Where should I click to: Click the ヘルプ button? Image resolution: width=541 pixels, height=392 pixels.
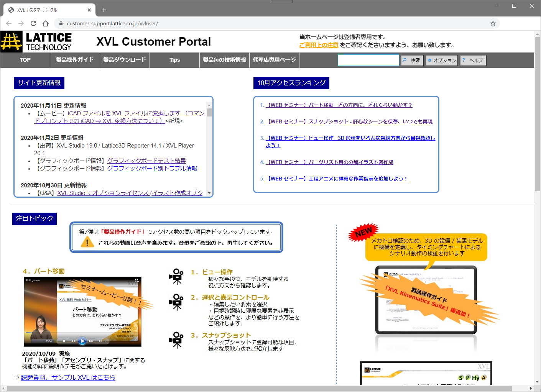(x=473, y=60)
